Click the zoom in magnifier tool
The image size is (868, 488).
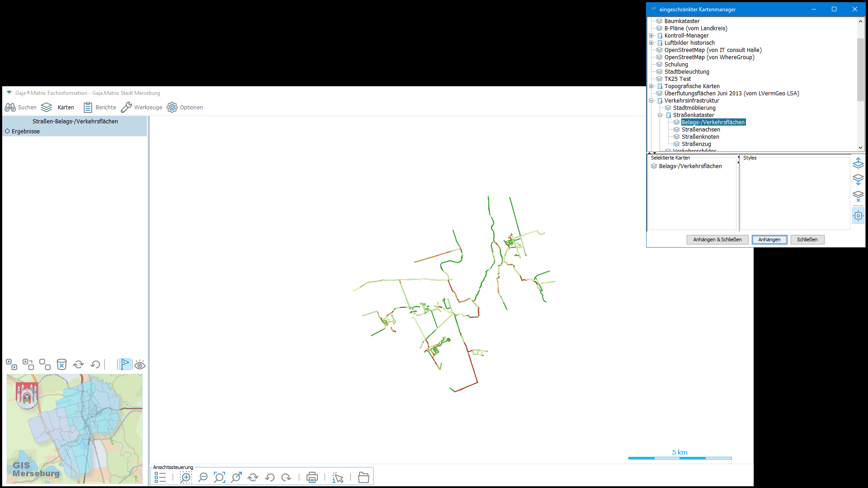(x=186, y=477)
